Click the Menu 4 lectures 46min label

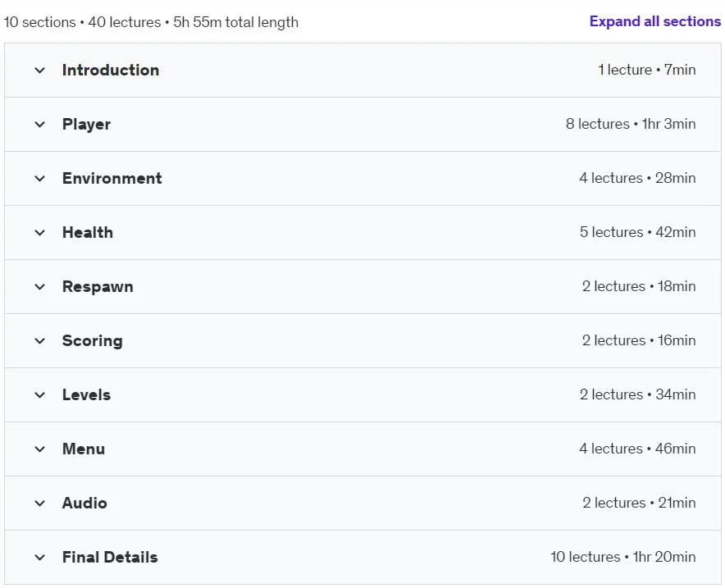point(637,449)
